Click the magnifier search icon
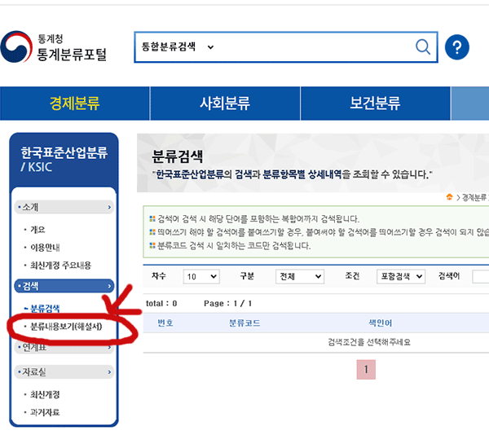The image size is (489, 448). click(423, 47)
